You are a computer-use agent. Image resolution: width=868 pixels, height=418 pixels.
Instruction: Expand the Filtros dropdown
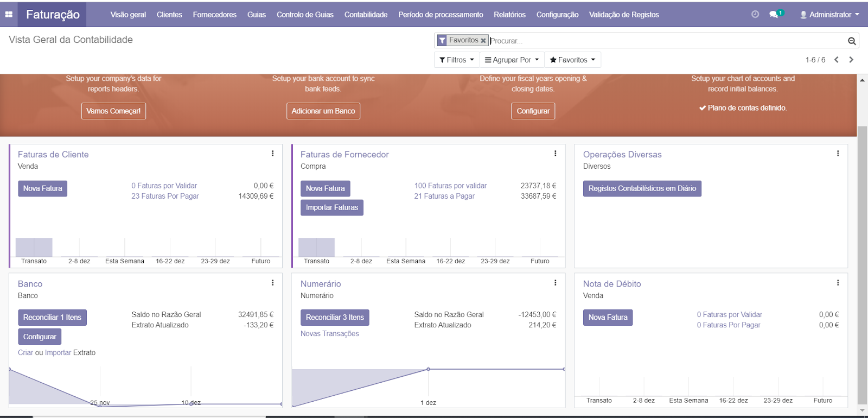pyautogui.click(x=457, y=60)
